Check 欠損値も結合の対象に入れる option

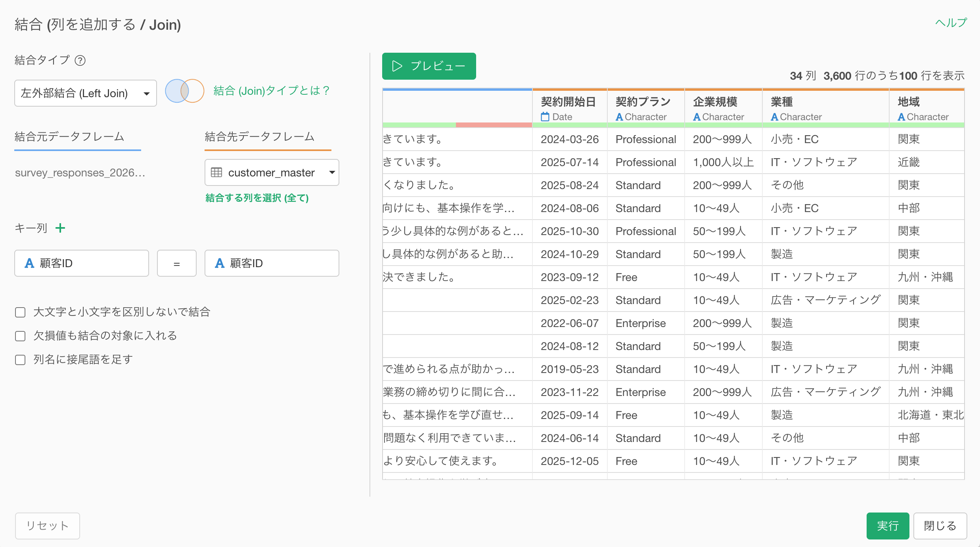(20, 336)
